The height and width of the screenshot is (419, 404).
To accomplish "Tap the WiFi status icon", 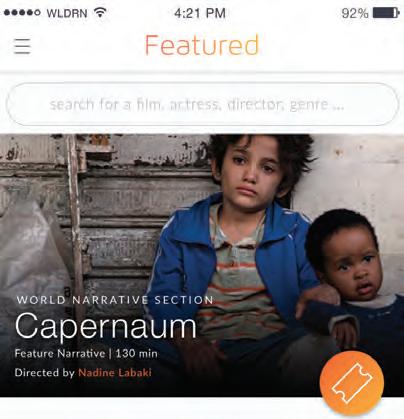I will click(100, 13).
